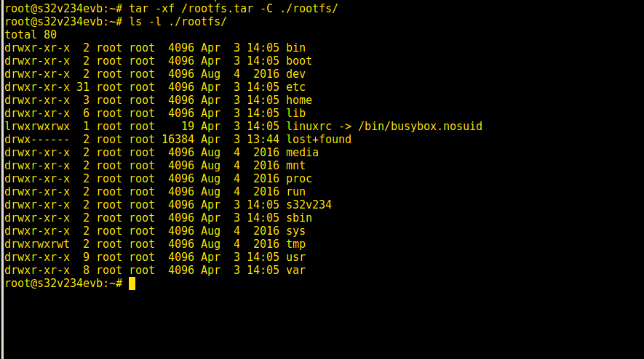The image size is (644, 359).
Task: Click the "var" directory name
Action: [295, 270]
